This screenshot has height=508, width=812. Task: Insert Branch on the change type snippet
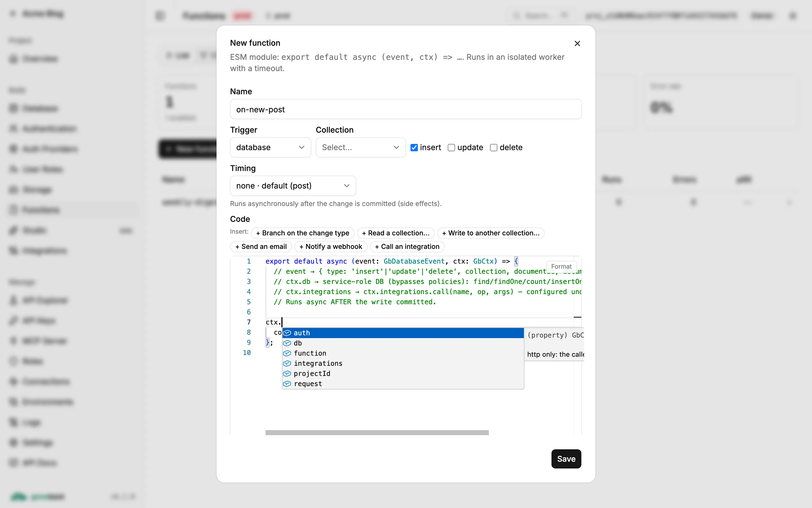302,233
